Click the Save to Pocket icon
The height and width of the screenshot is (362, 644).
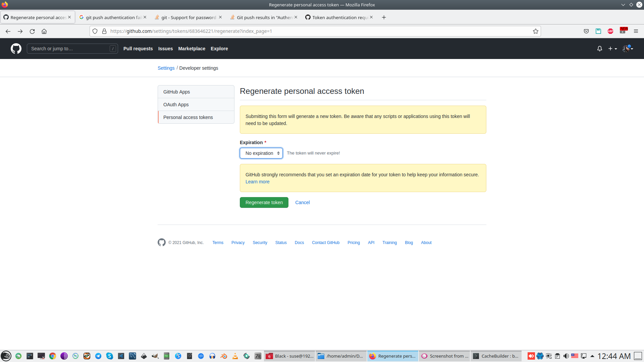click(586, 31)
